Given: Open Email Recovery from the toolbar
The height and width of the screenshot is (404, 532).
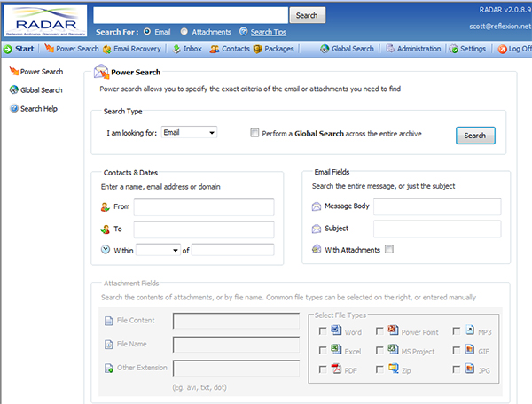Looking at the screenshot, I should click(132, 49).
